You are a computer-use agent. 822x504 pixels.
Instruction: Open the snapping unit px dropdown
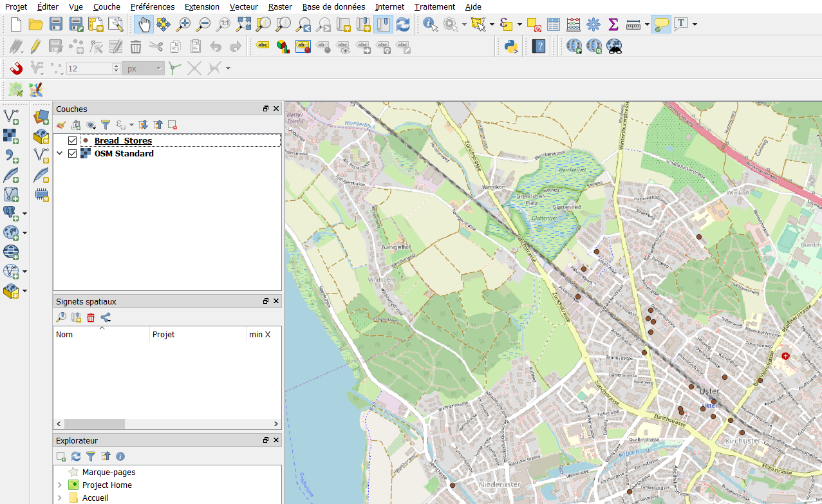(x=144, y=68)
